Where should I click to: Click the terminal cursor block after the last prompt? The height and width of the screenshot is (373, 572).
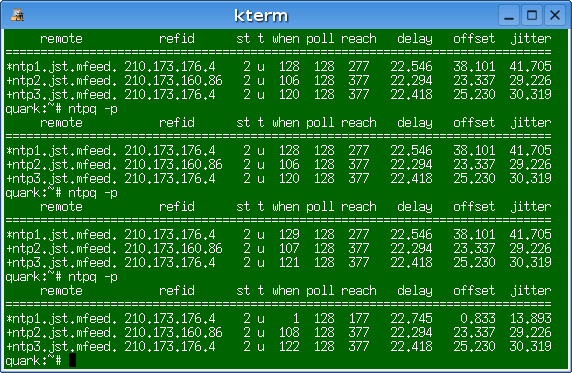tap(73, 360)
